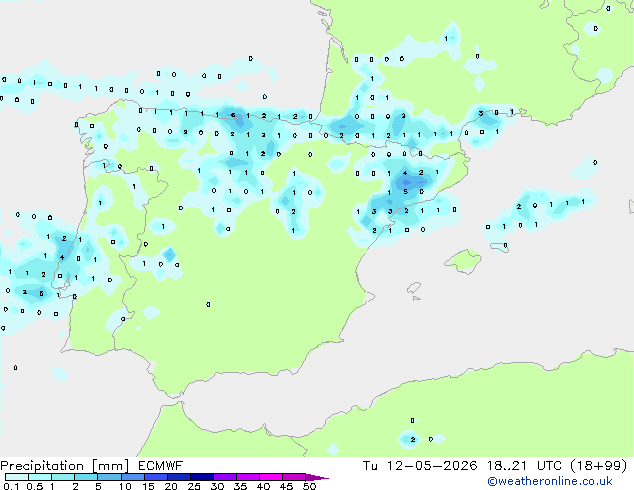This screenshot has width=634, height=490.
Task: Click the '0.1' legend scale label
Action: click(x=11, y=486)
